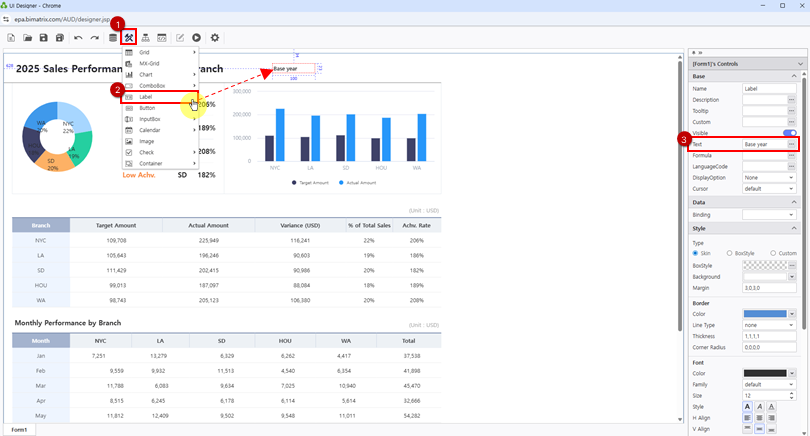Toggle the Visible switch off
Screen dimensions: 810x436
789,133
